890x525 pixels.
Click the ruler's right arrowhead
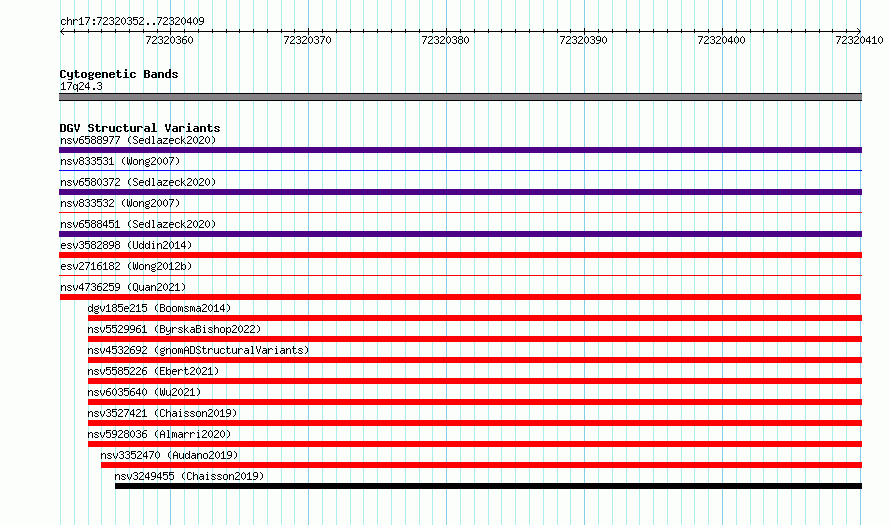(x=859, y=31)
